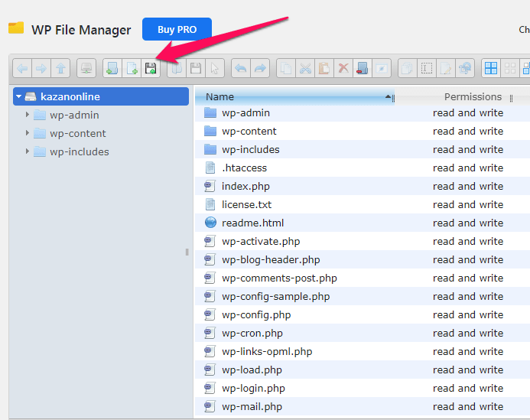Go up to the parent folder
This screenshot has width=530, height=420.
(60, 69)
